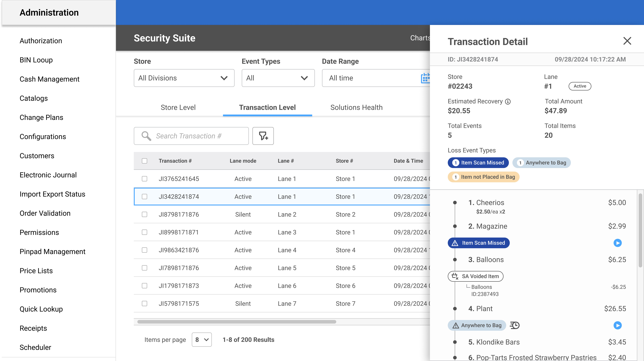This screenshot has width=644, height=361.
Task: Click the Anywhere to Bag loss type chip
Action: point(542,163)
